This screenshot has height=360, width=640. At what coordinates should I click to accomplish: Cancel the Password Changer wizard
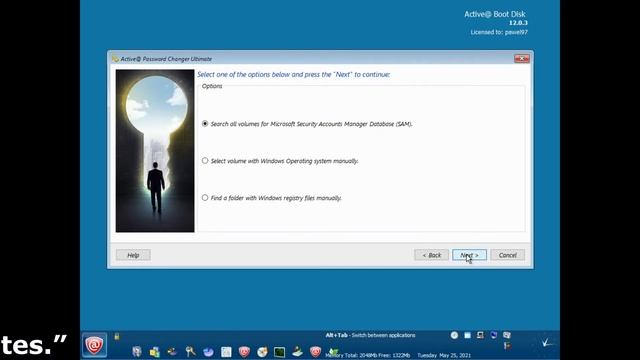508,255
